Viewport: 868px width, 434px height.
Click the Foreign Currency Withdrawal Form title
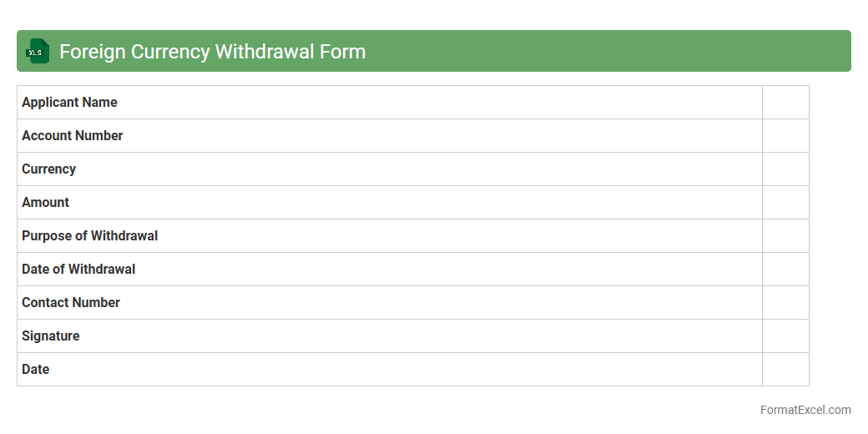[212, 52]
